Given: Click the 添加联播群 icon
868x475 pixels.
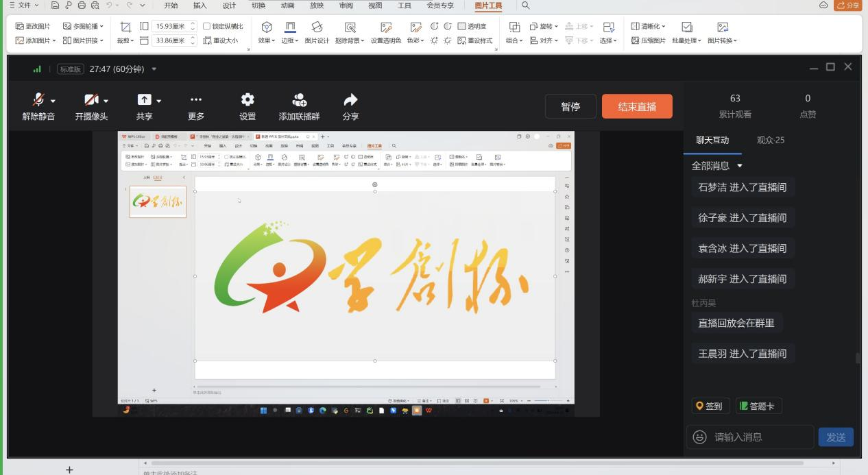Looking at the screenshot, I should pyautogui.click(x=299, y=100).
